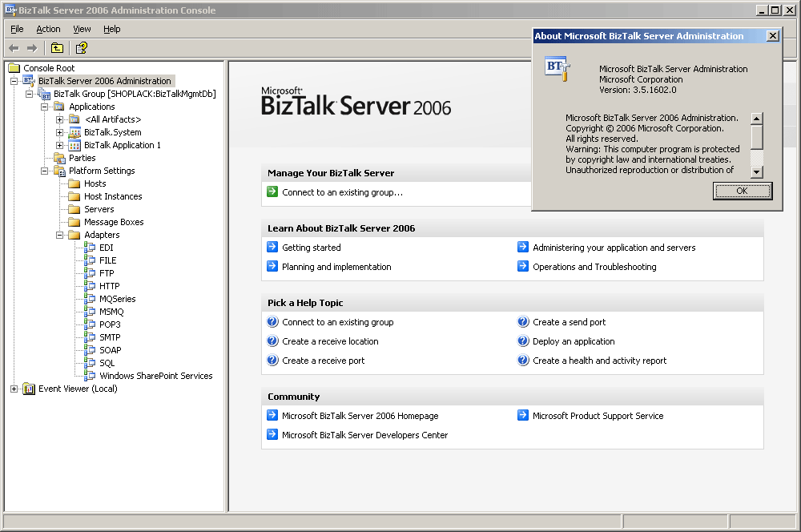
Task: Select Host Instances in the tree
Action: pyautogui.click(x=113, y=196)
